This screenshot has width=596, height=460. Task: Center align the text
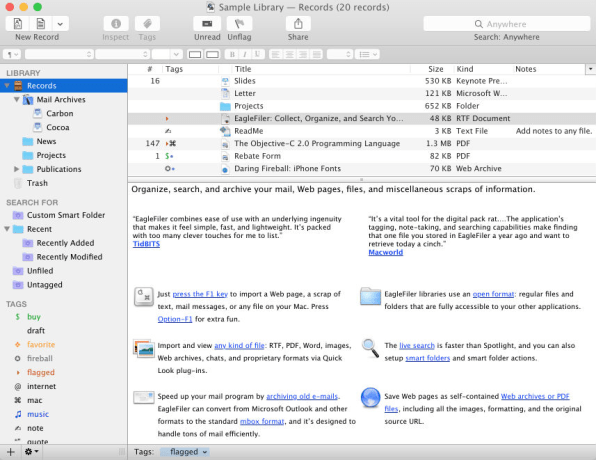click(289, 54)
